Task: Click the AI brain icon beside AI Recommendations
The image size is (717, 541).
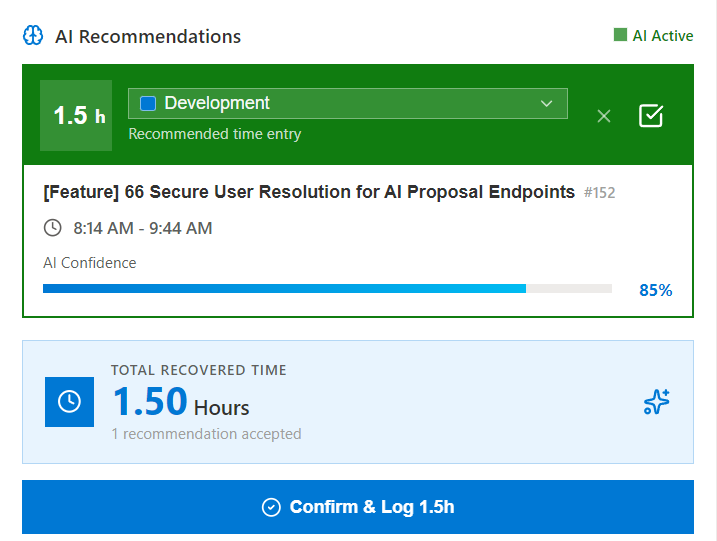Action: (33, 35)
